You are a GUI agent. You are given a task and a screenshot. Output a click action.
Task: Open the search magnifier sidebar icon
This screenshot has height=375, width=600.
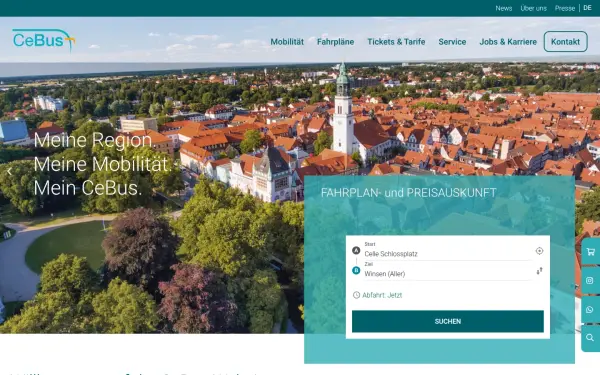click(x=590, y=338)
